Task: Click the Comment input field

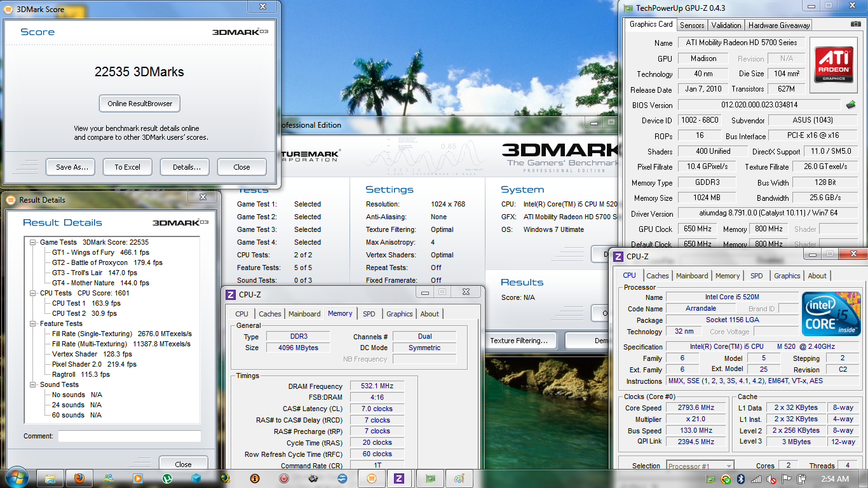Action: click(130, 437)
